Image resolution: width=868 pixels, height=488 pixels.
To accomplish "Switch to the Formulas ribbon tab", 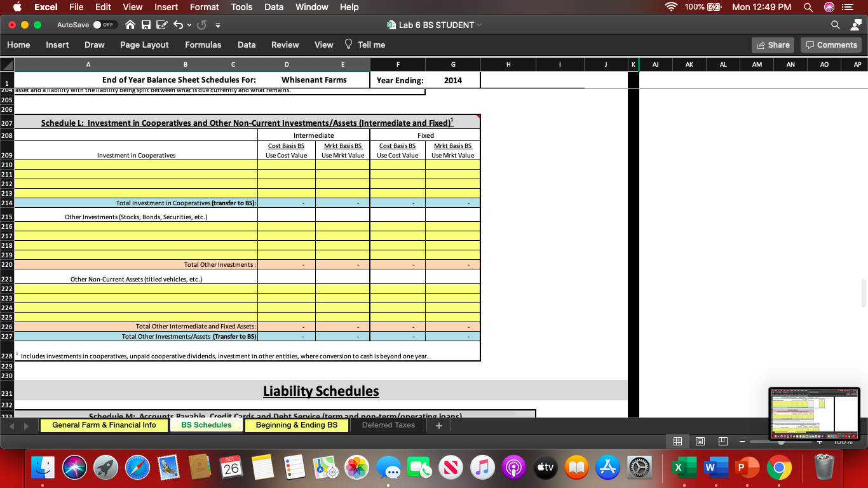I will click(x=203, y=44).
